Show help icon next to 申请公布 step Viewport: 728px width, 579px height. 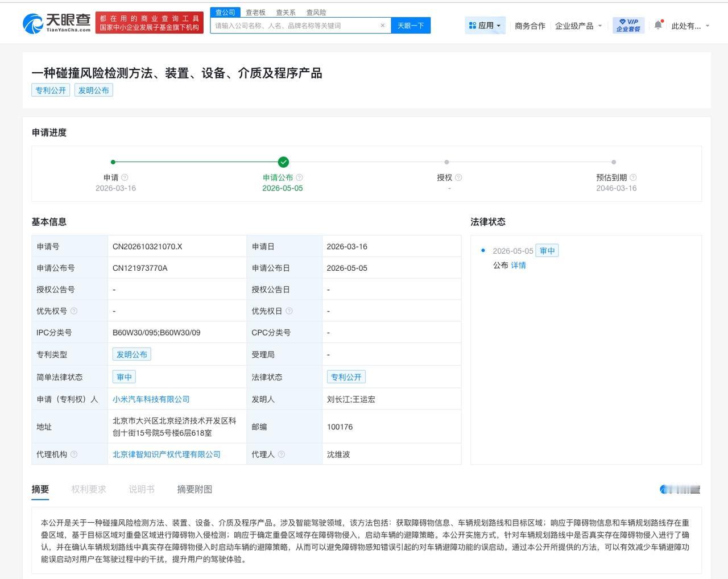tap(300, 177)
